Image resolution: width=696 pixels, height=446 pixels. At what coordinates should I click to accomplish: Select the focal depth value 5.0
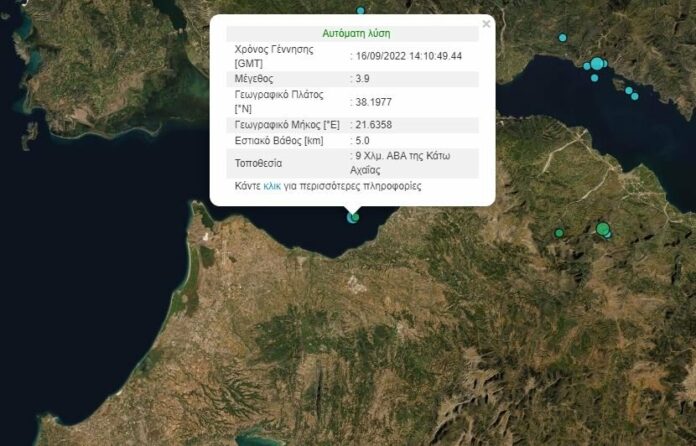pos(363,142)
